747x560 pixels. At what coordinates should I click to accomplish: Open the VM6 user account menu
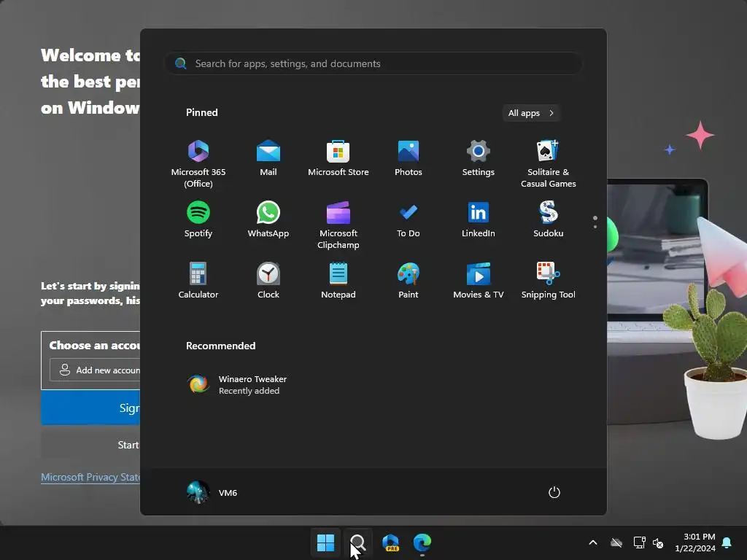pyautogui.click(x=212, y=492)
